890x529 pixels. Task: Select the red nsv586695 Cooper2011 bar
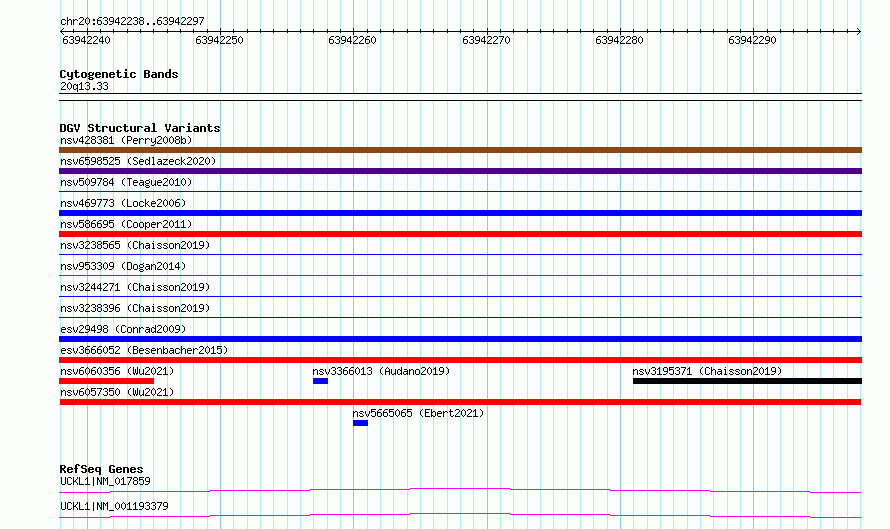tap(460, 234)
